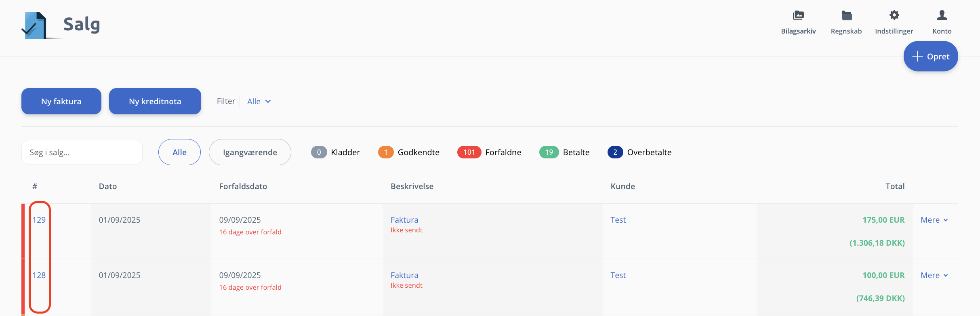Filter by Kladder status badge
Image resolution: width=980 pixels, height=316 pixels.
coord(319,152)
